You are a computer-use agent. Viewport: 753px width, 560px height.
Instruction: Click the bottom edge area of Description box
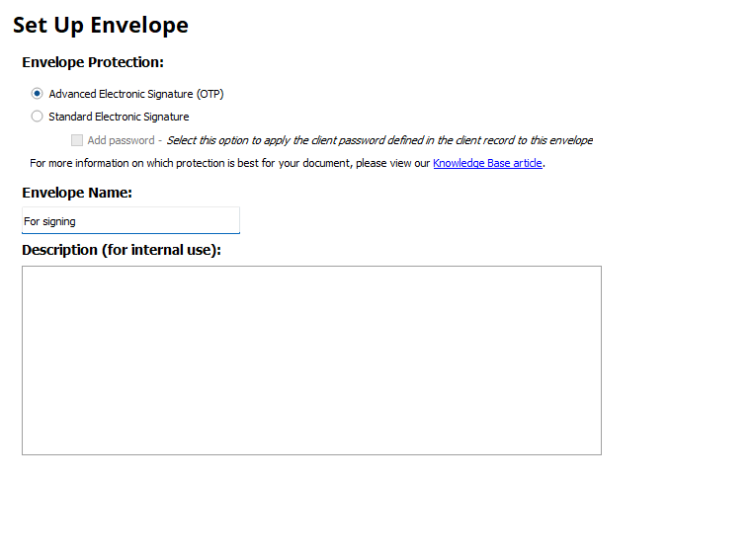tap(311, 447)
